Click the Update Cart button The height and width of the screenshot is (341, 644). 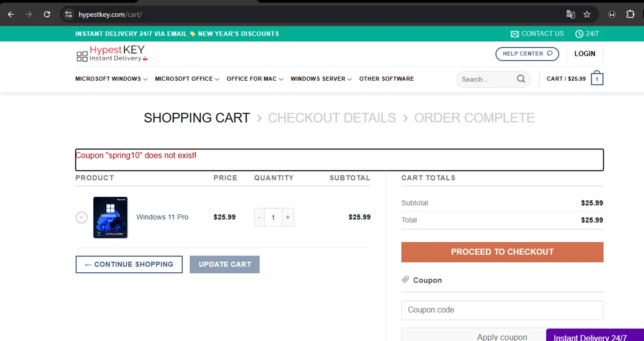coord(225,265)
